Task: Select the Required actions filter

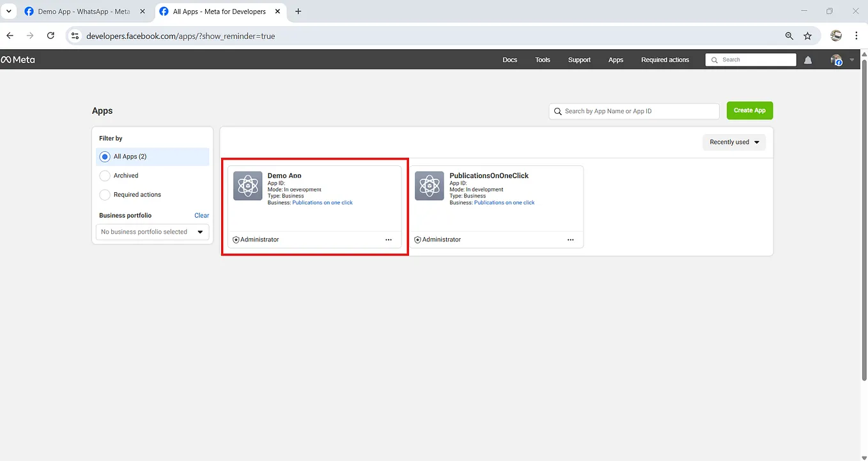Action: click(104, 195)
